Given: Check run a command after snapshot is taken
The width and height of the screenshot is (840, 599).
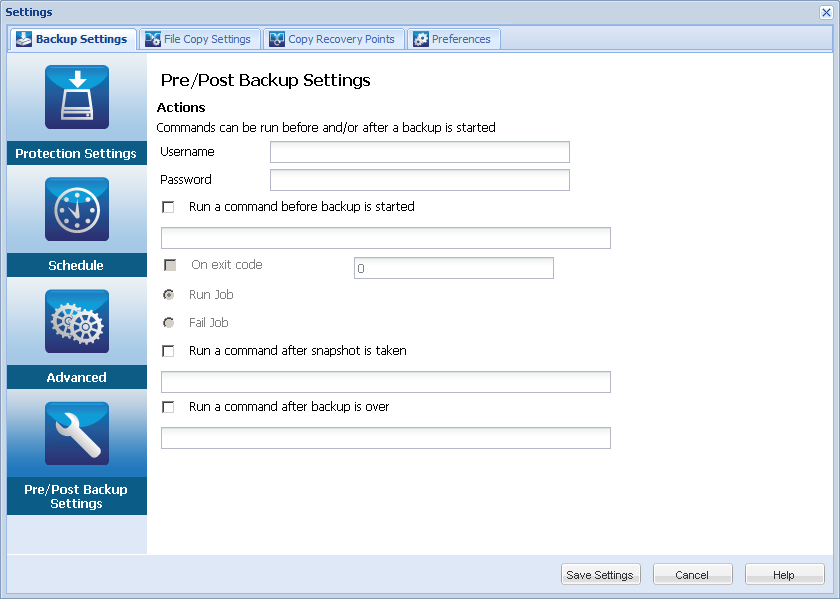Looking at the screenshot, I should 167,351.
